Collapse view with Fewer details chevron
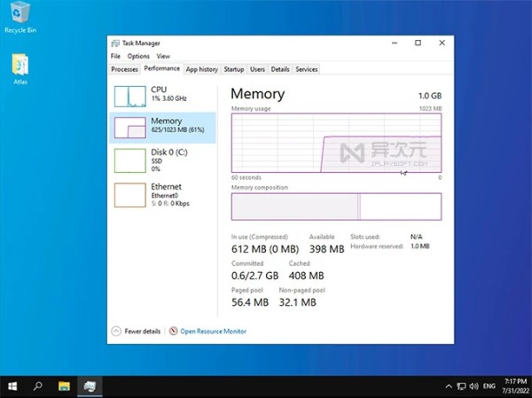The image size is (532, 398). 116,332
